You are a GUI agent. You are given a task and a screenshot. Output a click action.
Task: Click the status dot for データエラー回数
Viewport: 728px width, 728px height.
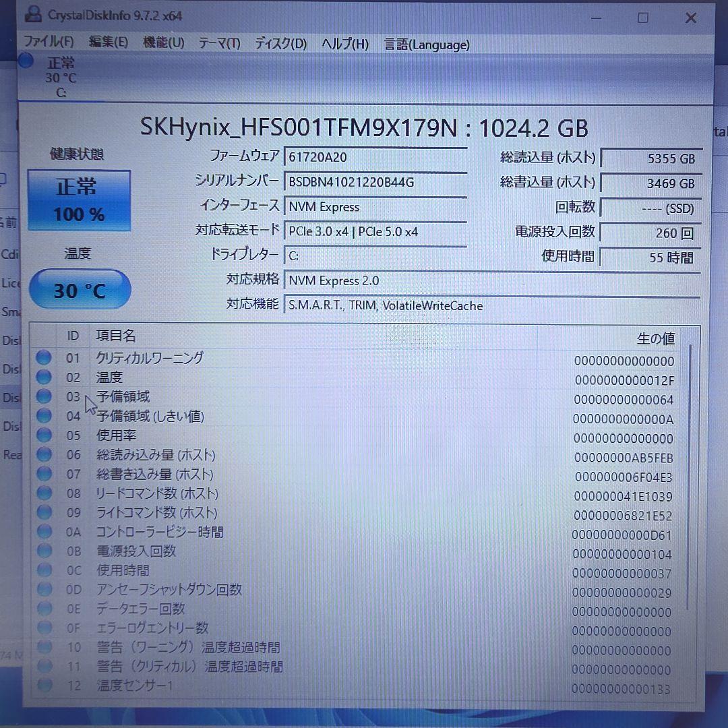(43, 609)
